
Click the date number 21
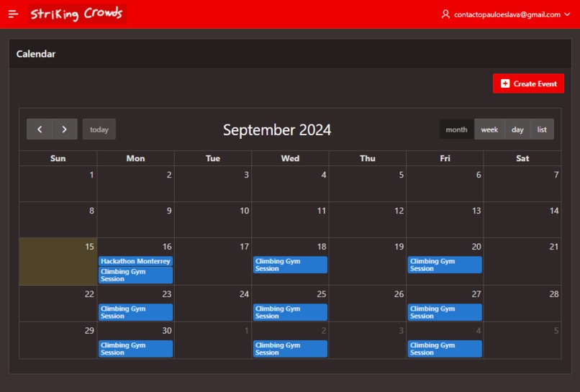(554, 247)
